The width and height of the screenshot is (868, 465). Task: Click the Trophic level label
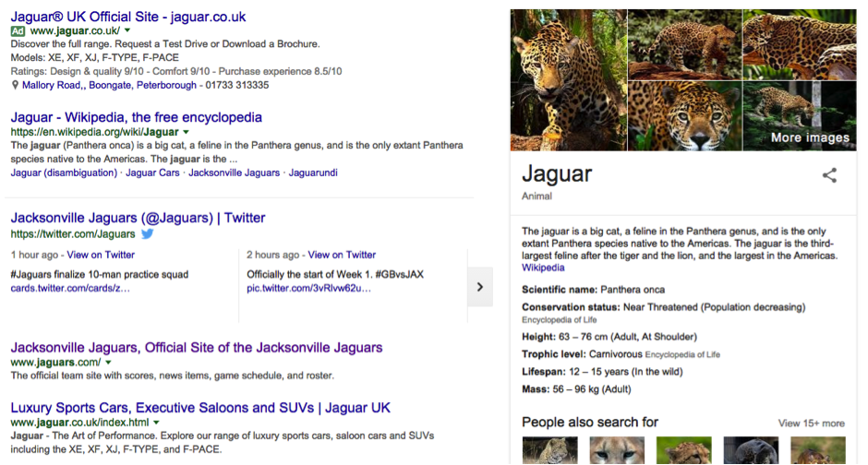pyautogui.click(x=554, y=354)
